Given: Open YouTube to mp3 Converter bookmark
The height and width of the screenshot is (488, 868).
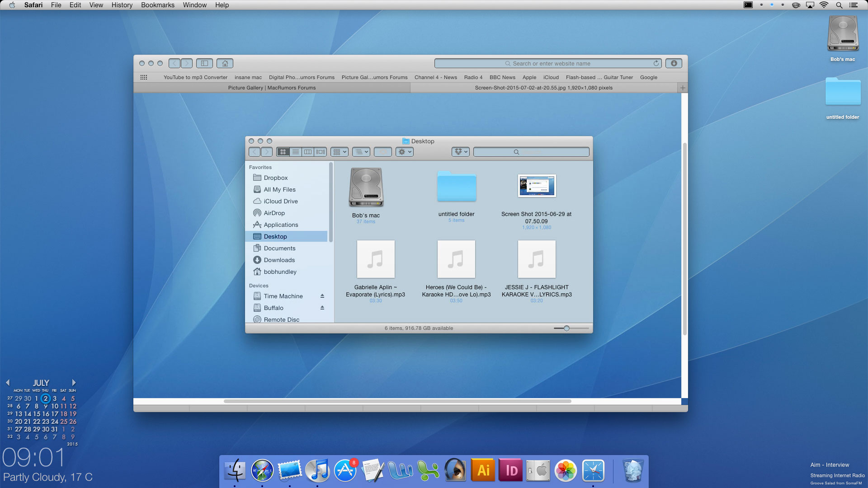Looking at the screenshot, I should [x=195, y=77].
